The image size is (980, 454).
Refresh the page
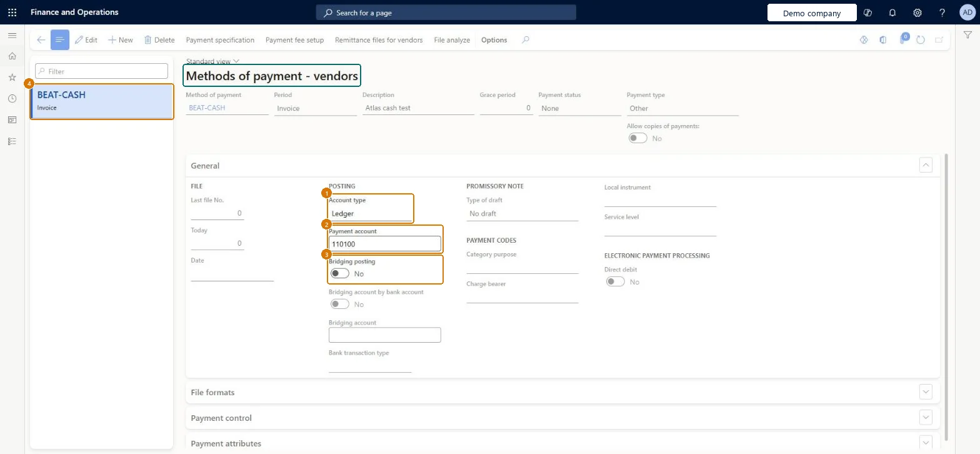(x=921, y=40)
